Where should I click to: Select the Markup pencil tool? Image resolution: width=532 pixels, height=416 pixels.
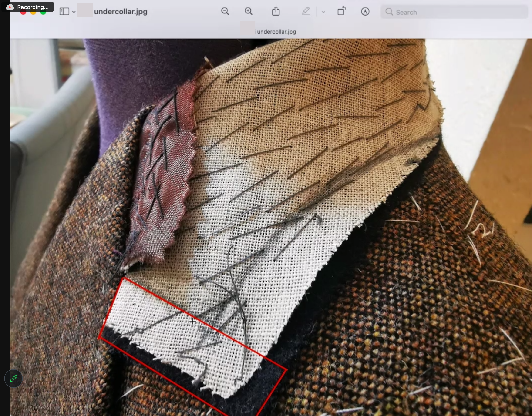pos(306,11)
